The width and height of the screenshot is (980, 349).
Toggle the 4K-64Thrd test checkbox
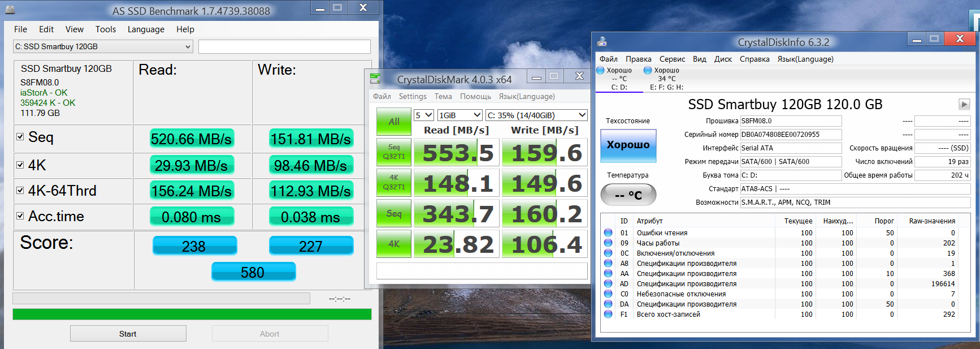(x=20, y=191)
